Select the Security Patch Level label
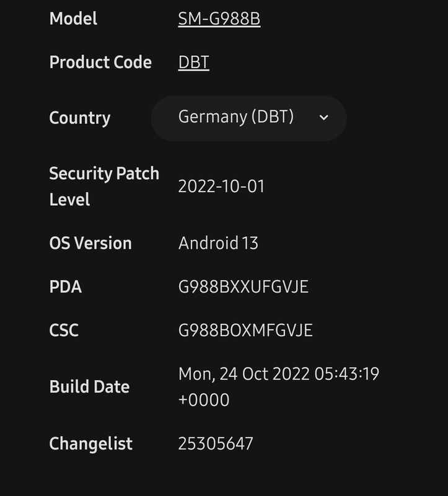Screen dimensions: 448x496 point(103,186)
